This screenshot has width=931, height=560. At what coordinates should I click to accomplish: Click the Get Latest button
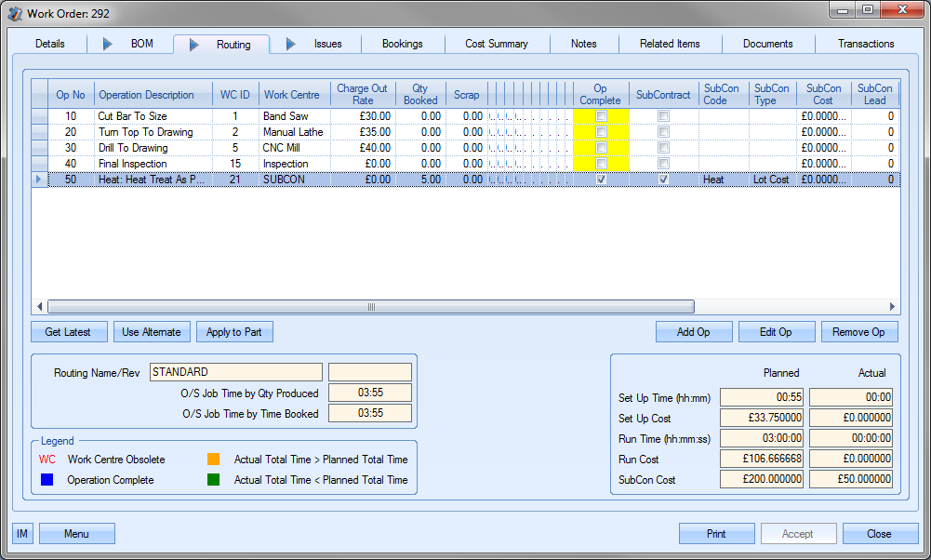(x=68, y=332)
